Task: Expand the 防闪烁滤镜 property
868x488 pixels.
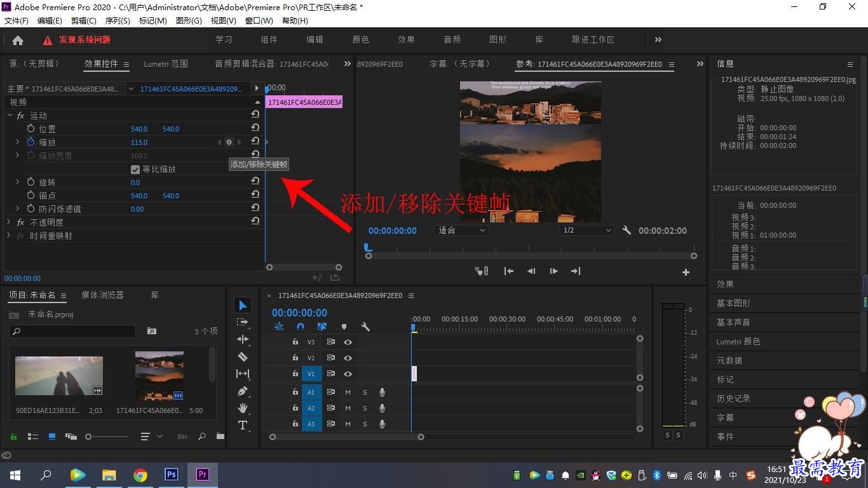Action: [x=17, y=208]
